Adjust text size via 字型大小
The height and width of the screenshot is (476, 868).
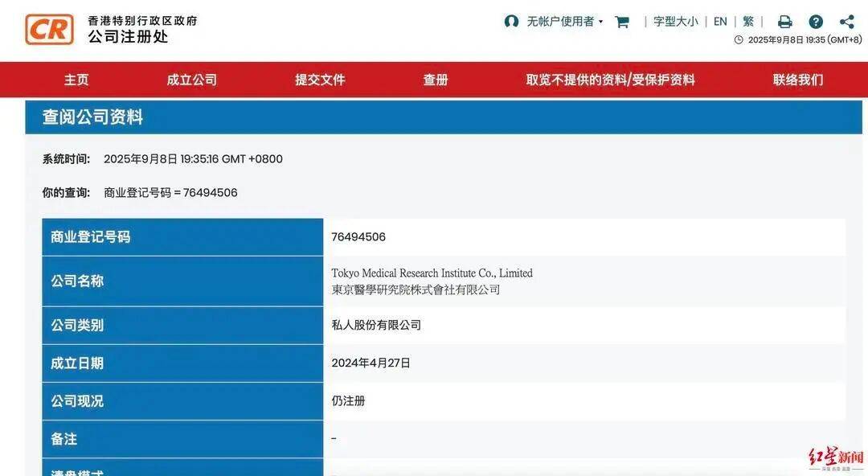coord(676,21)
